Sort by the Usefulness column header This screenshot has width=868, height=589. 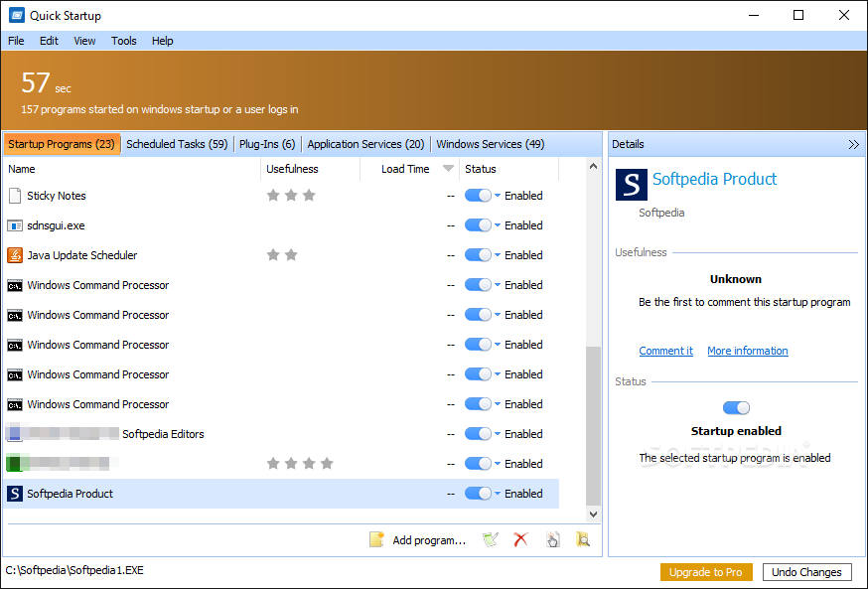[x=311, y=169]
